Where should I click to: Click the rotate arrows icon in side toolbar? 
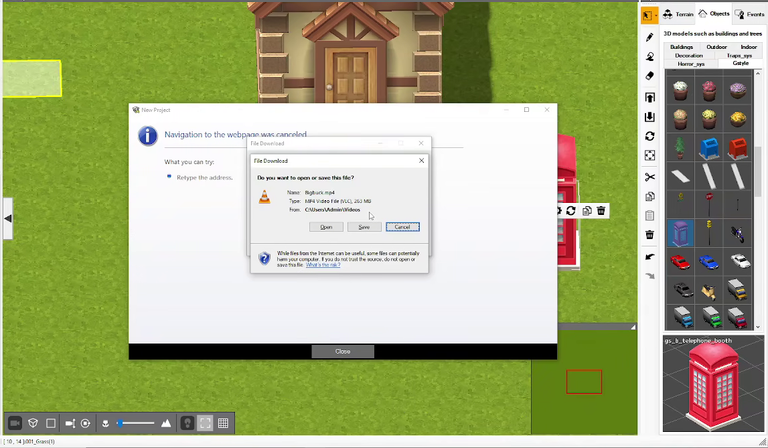[649, 136]
